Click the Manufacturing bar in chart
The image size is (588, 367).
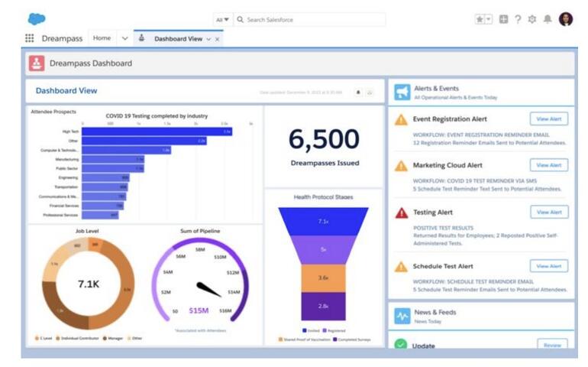(x=113, y=159)
